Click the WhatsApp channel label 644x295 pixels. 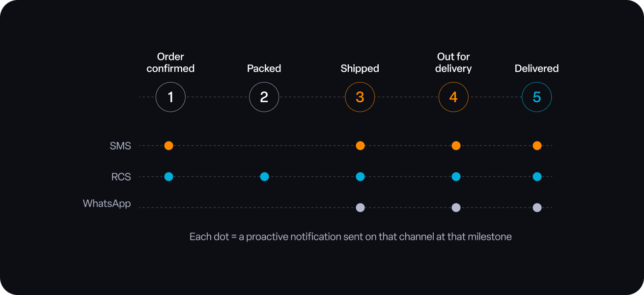pyautogui.click(x=107, y=204)
